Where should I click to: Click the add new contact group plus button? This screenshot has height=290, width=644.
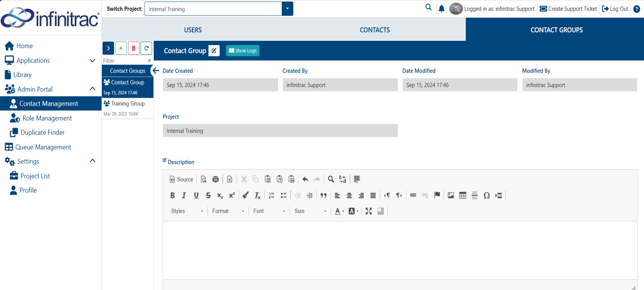tap(121, 48)
